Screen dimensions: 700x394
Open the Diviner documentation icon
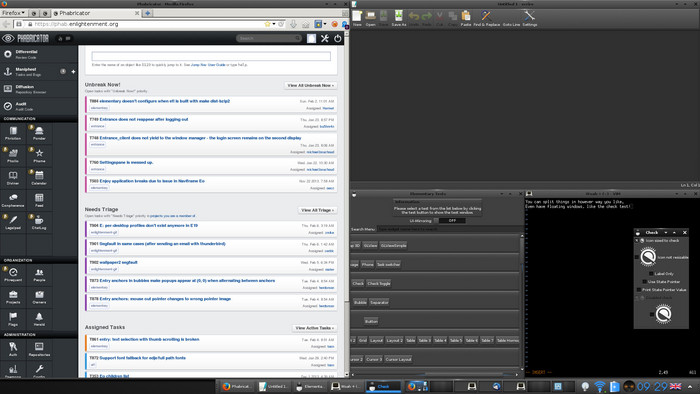[13, 177]
